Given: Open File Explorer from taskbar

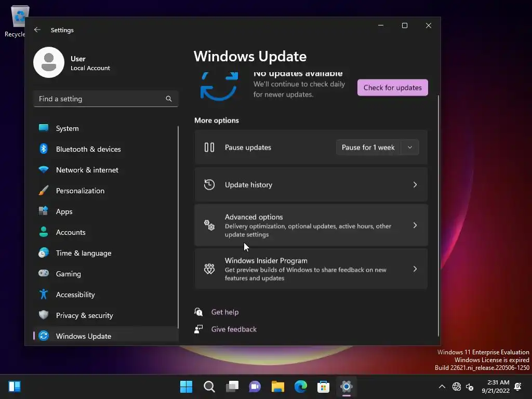Looking at the screenshot, I should click(277, 387).
